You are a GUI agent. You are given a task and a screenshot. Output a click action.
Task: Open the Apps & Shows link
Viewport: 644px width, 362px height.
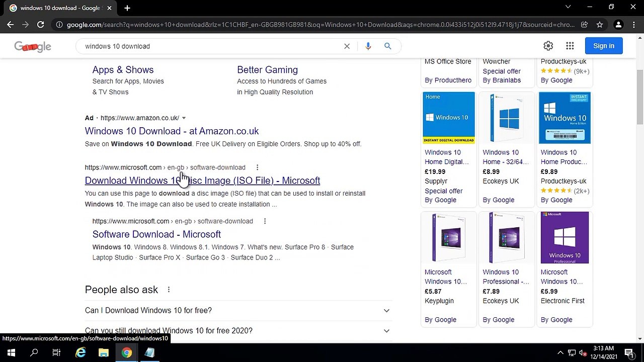click(x=123, y=70)
